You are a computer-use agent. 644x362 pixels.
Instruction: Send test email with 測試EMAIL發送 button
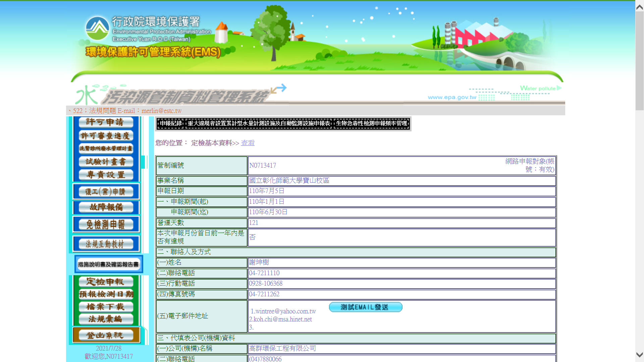[x=366, y=307]
